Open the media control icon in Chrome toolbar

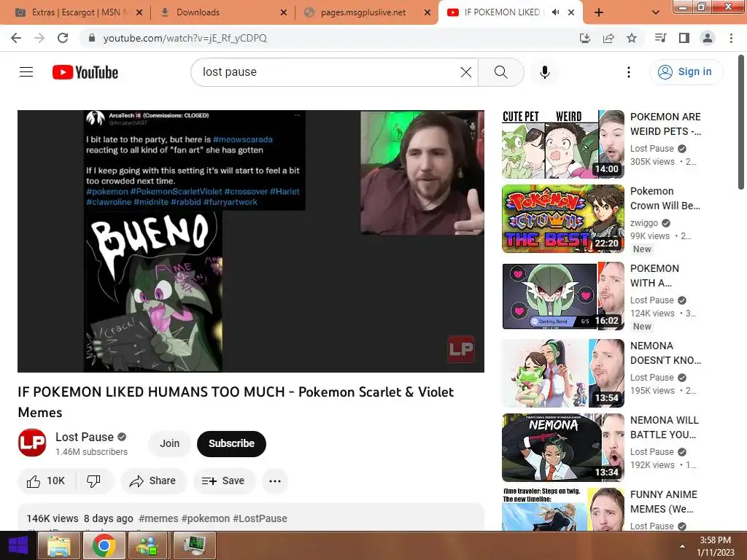click(660, 38)
